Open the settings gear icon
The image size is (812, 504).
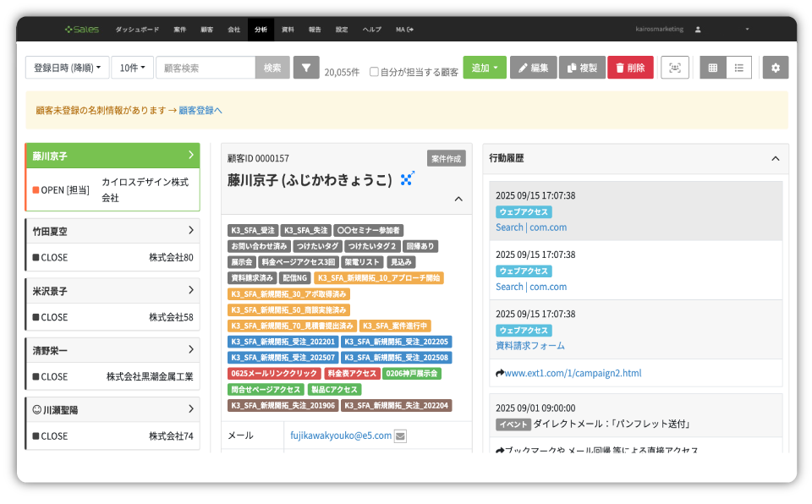[x=775, y=68]
